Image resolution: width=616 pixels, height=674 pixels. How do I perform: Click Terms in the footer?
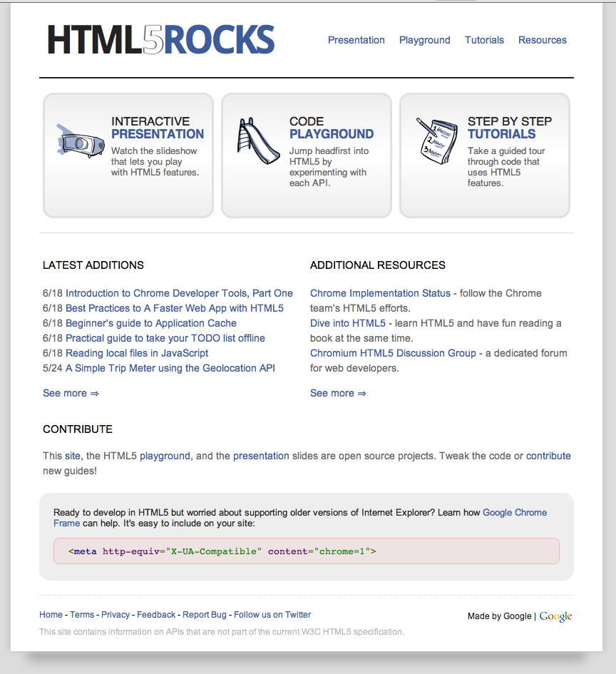tap(82, 615)
